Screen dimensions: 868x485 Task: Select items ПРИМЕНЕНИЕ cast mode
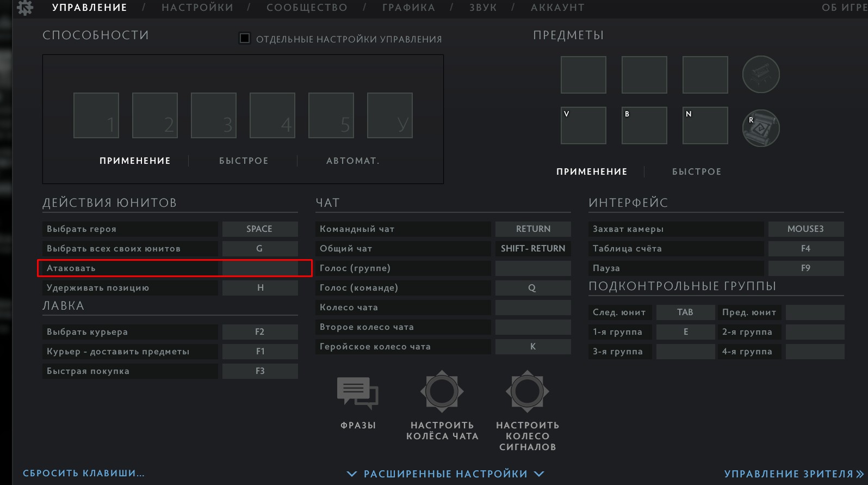[592, 171]
